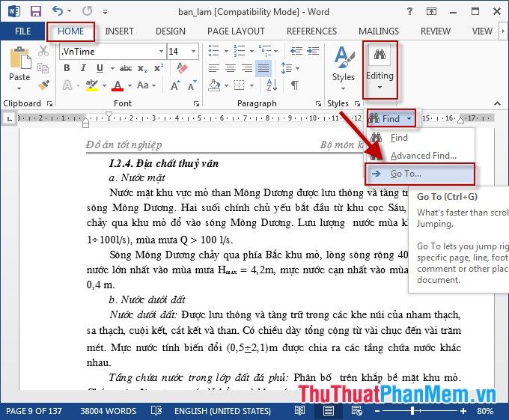
Task: Toggle Show/Hide paragraph marks
Action: coord(295,85)
